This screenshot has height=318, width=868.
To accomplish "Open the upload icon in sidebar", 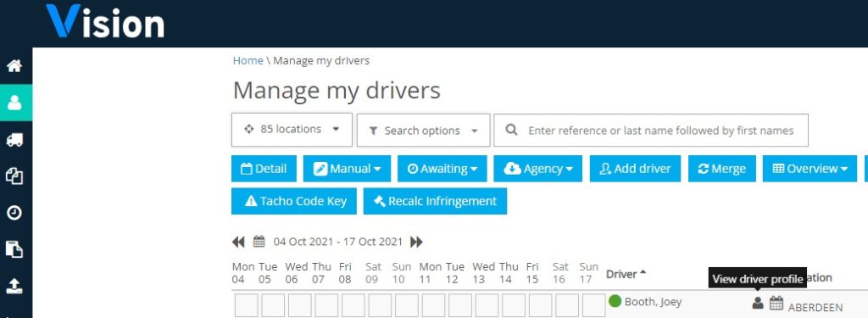I will (14, 286).
